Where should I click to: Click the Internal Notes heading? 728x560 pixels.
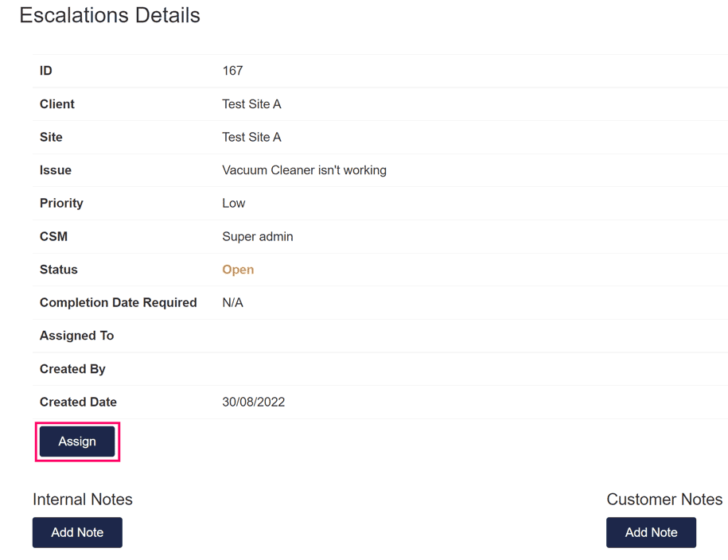83,500
